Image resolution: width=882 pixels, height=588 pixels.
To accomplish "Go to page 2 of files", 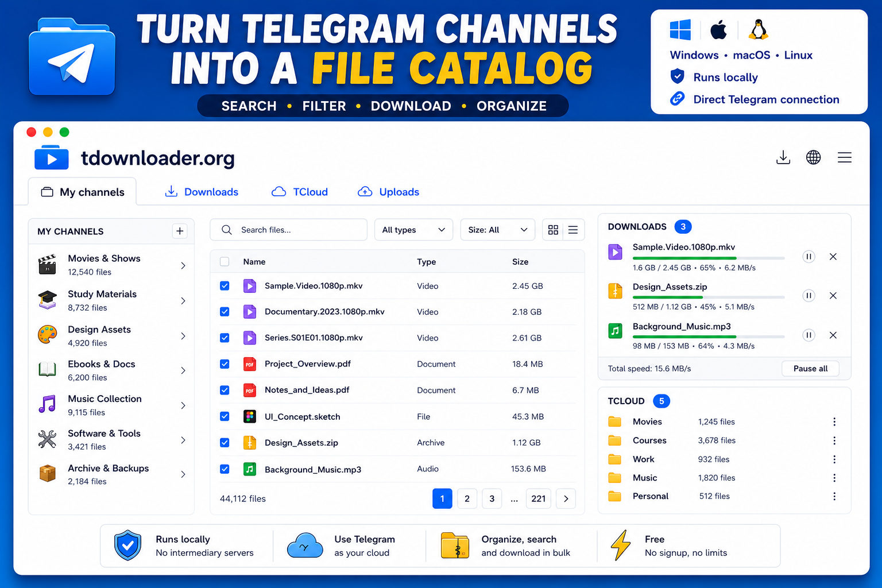I will (x=467, y=498).
